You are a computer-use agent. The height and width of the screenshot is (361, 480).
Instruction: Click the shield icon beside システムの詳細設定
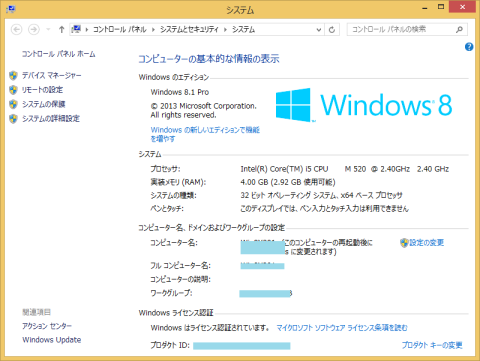pyautogui.click(x=13, y=119)
